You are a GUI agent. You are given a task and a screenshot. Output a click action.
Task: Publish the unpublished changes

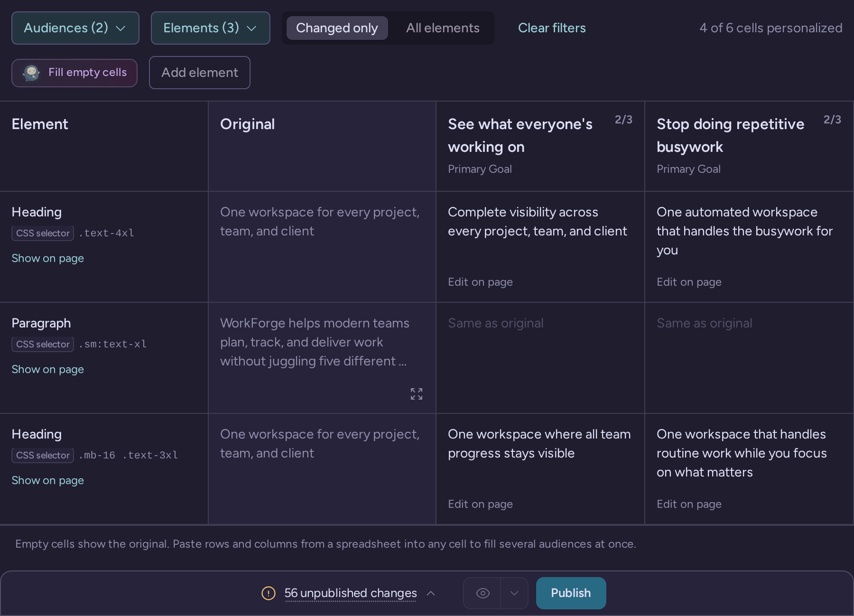pos(571,593)
